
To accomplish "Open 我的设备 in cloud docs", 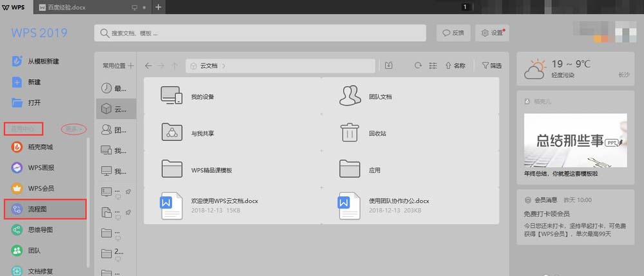I will [232, 96].
